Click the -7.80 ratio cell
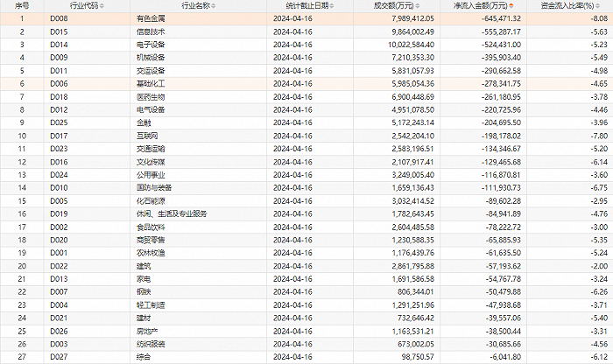The height and width of the screenshot is (364, 613). pos(599,136)
